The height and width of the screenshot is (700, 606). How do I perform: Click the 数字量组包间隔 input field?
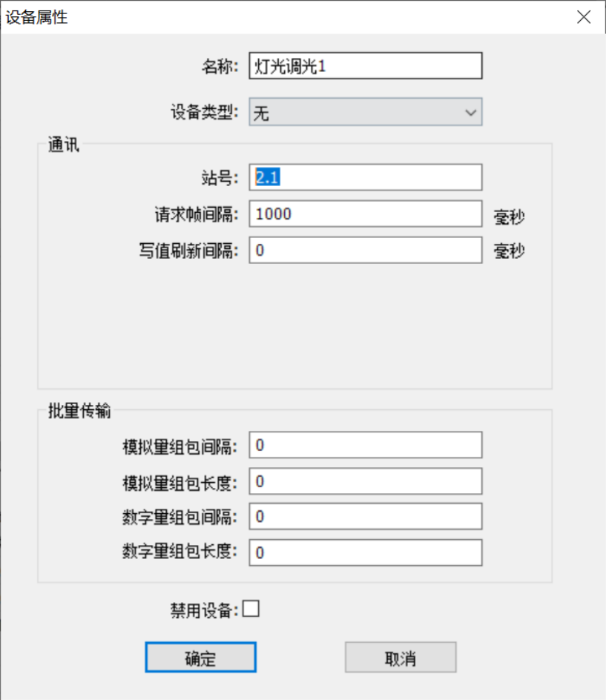(x=365, y=517)
